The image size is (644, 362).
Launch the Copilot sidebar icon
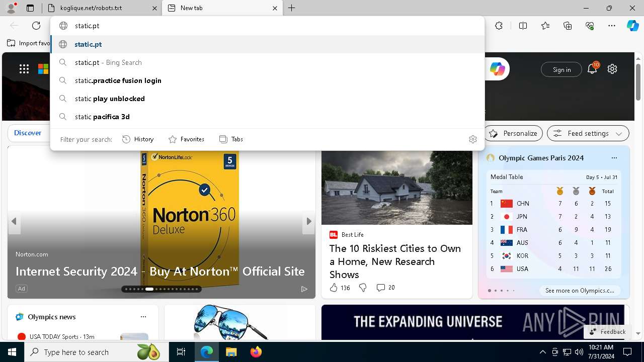[632, 26]
